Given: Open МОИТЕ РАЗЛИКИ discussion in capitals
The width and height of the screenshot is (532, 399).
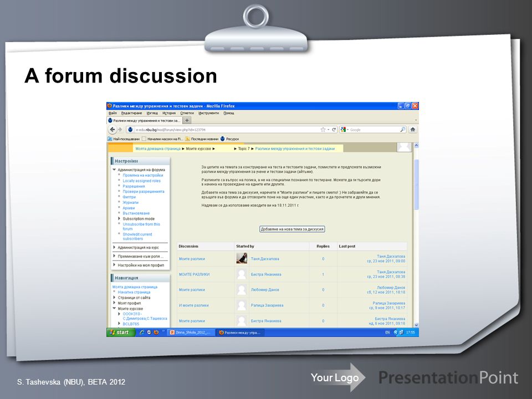Looking at the screenshot, I should pyautogui.click(x=194, y=274).
